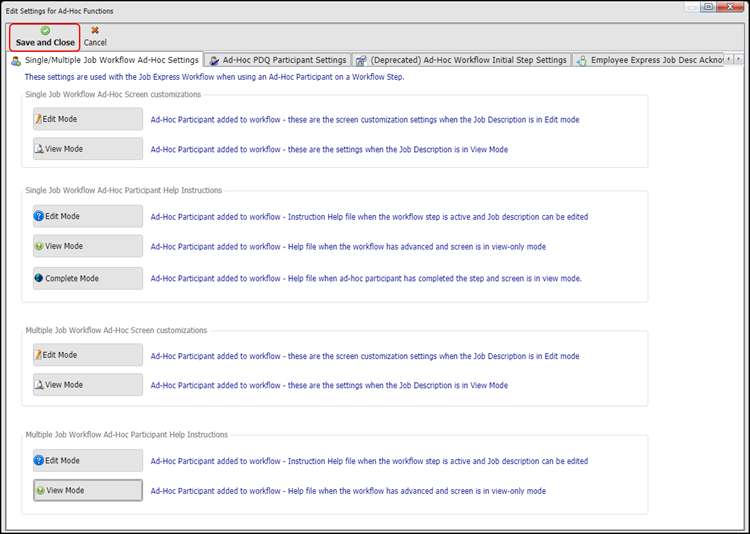750x534 pixels.
Task: Click Save and Close button
Action: point(45,37)
